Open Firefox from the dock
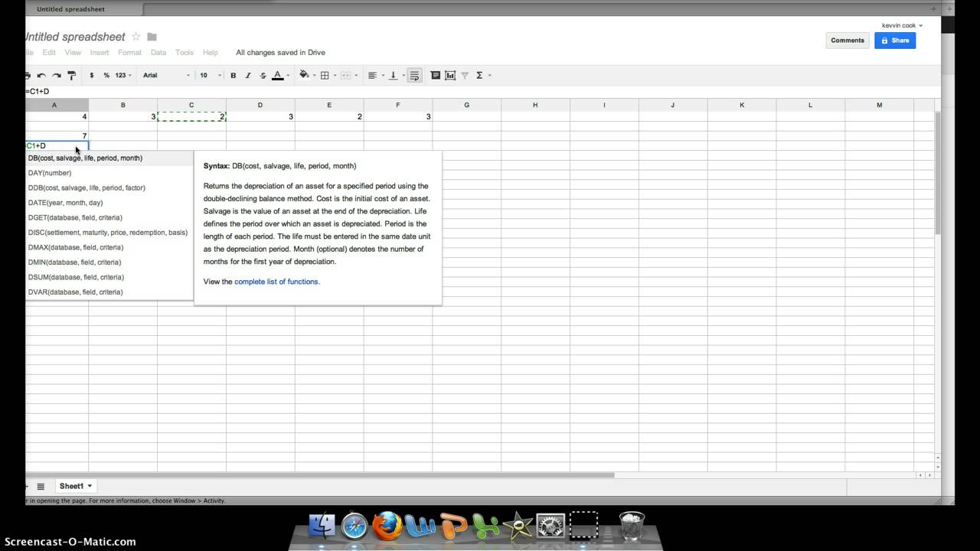This screenshot has width=980, height=551. (x=387, y=526)
